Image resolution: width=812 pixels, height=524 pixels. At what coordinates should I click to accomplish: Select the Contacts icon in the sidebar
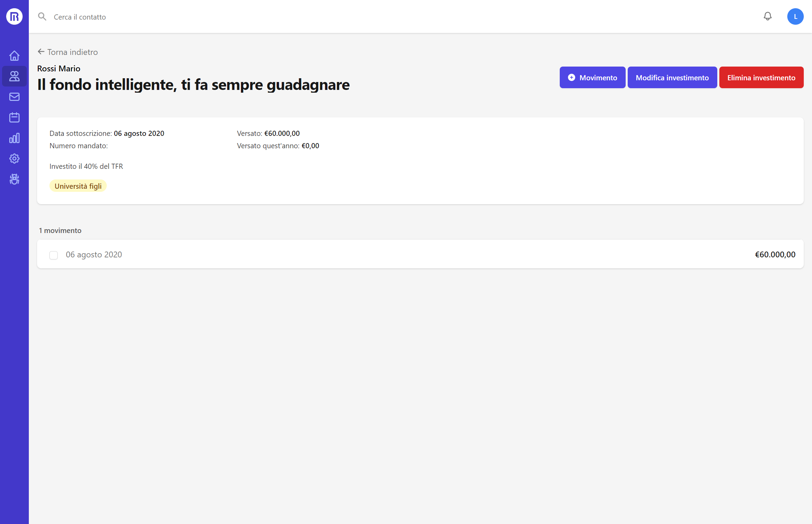[x=14, y=76]
